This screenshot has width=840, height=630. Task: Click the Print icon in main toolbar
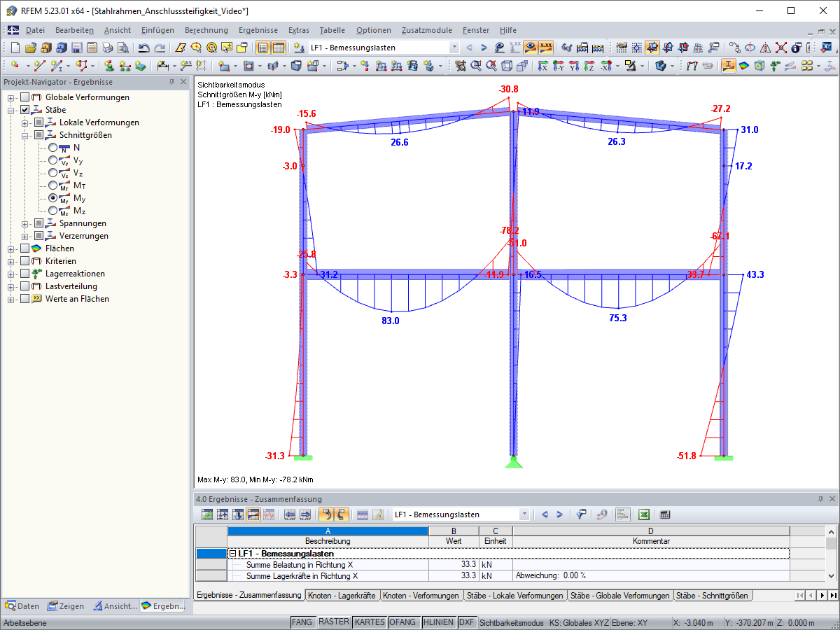pyautogui.click(x=108, y=48)
